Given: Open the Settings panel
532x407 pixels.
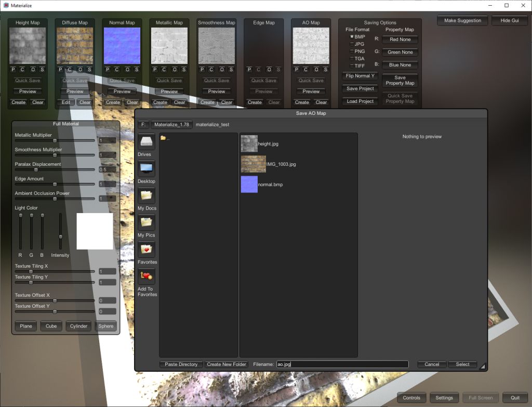Looking at the screenshot, I should pos(444,398).
